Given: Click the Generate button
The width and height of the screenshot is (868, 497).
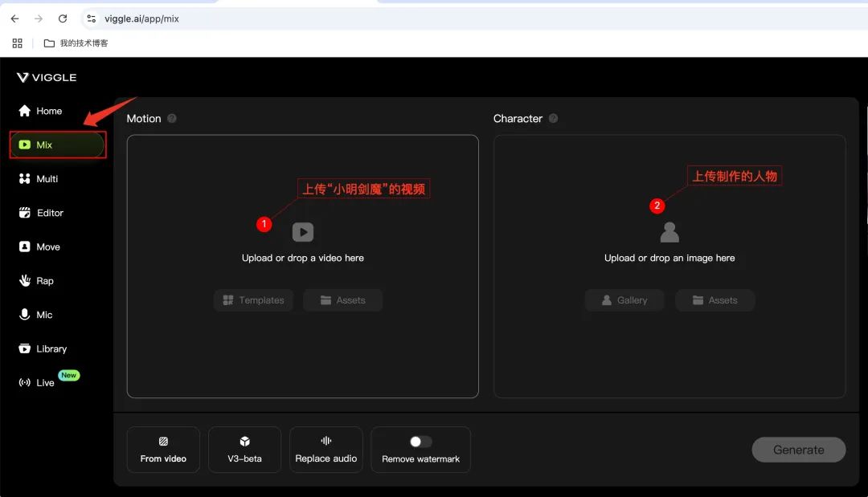Looking at the screenshot, I should [798, 450].
